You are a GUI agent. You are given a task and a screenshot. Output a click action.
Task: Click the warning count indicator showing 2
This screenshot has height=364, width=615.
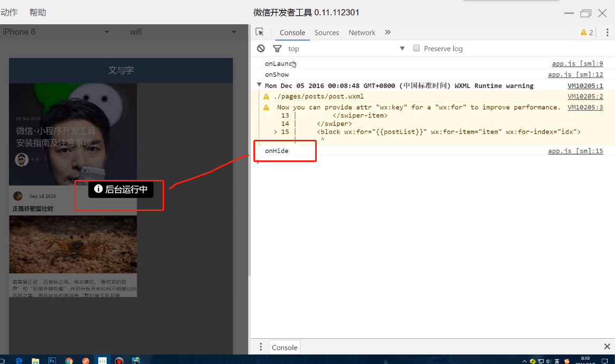click(587, 33)
